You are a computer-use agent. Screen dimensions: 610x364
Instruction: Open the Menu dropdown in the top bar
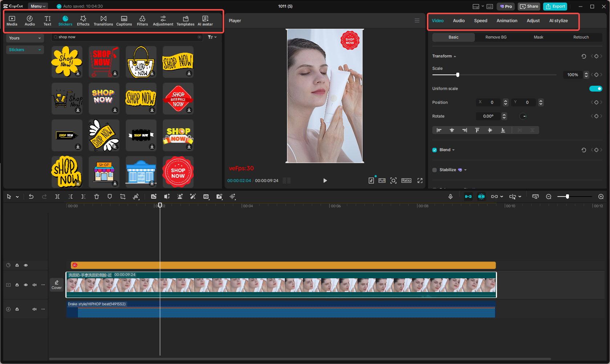[37, 6]
